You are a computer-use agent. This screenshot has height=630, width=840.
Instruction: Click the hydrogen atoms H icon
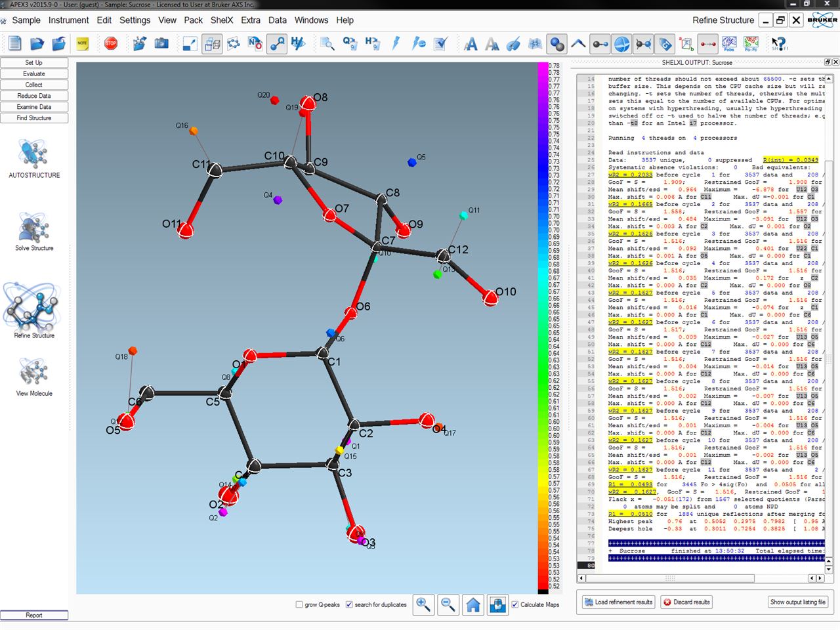pyautogui.click(x=299, y=44)
